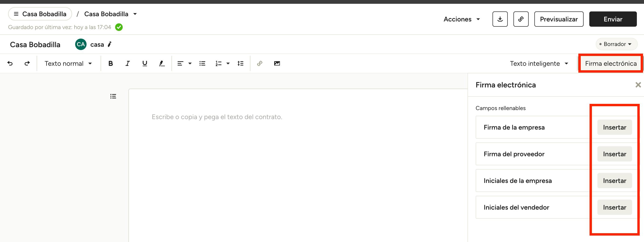Insert an image into the contract
The height and width of the screenshot is (242, 644).
pos(277,63)
